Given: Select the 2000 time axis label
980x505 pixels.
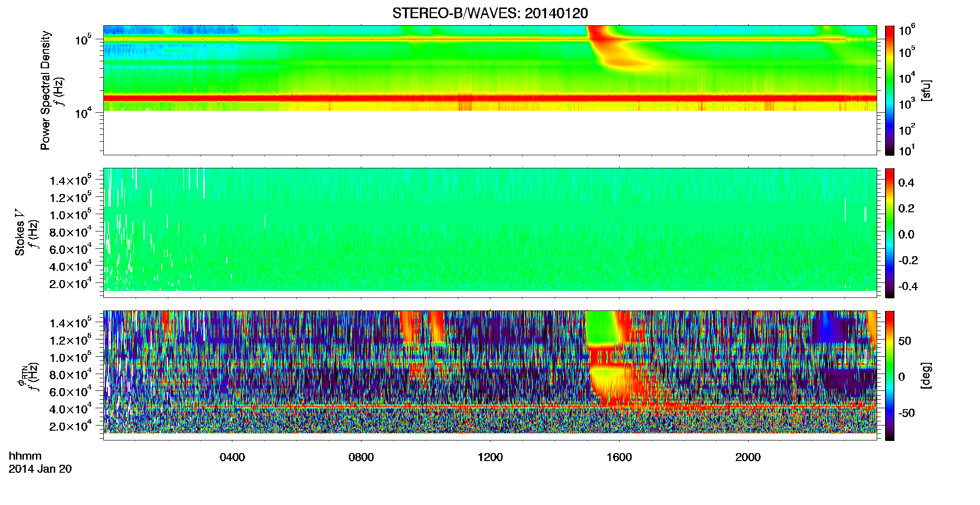Looking at the screenshot, I should point(748,457).
